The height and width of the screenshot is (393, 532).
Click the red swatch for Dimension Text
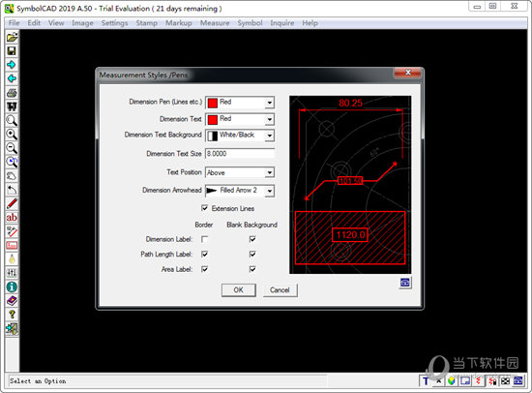[x=213, y=120]
